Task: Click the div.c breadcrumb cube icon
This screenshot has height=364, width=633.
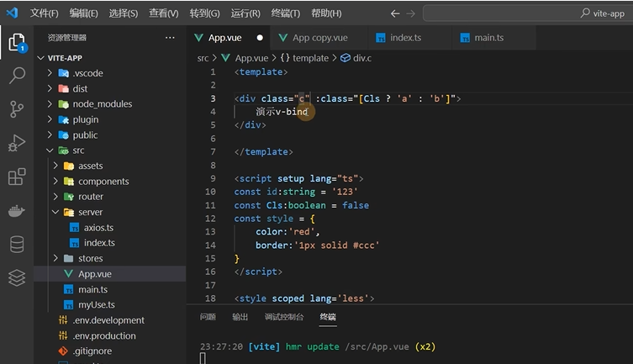Action: tap(346, 58)
